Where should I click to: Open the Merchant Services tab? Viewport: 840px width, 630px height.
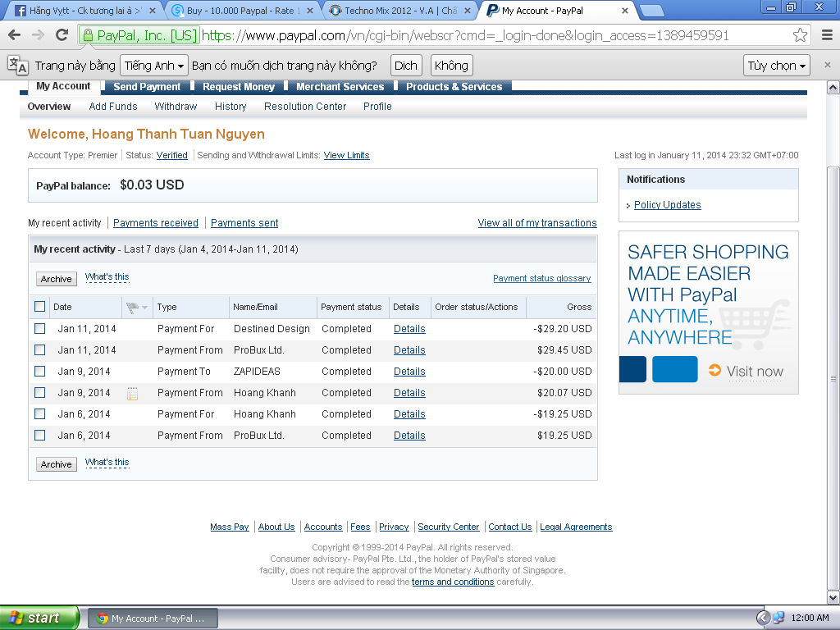tap(340, 87)
